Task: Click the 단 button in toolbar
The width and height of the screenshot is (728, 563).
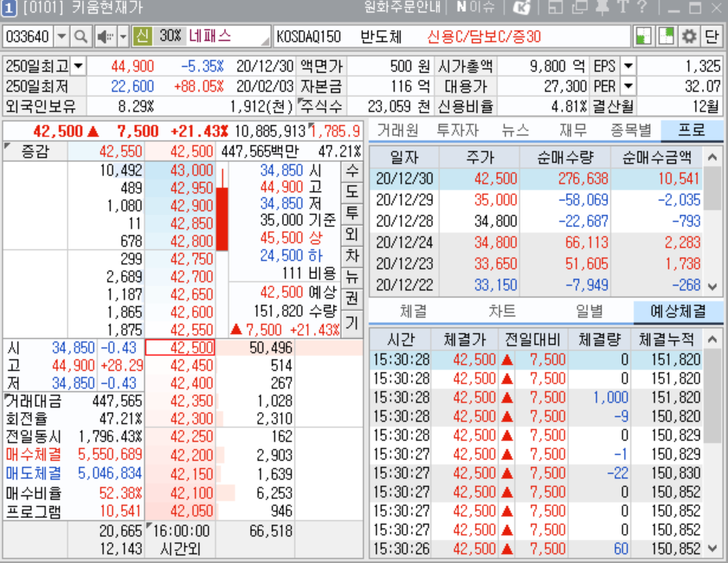Action: (x=711, y=37)
